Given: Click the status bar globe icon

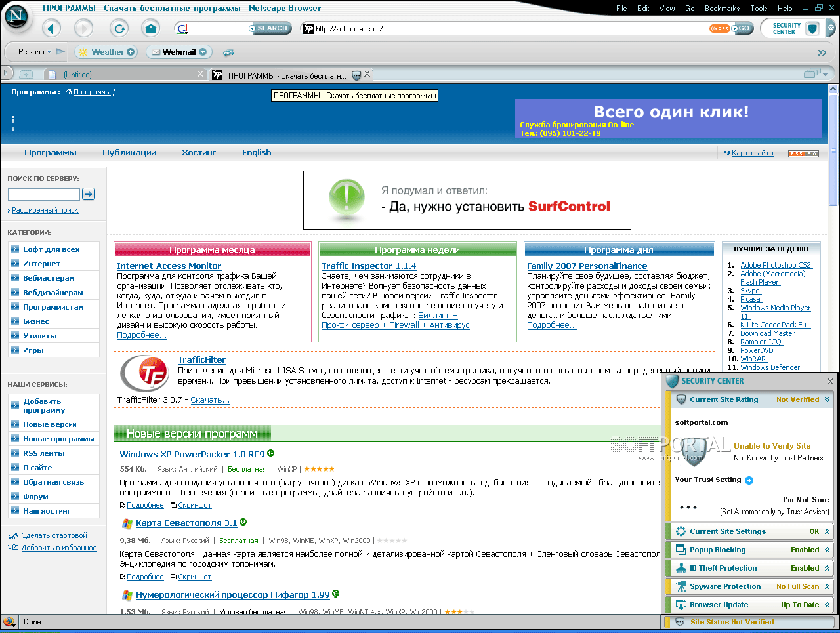Looking at the screenshot, I should tap(9, 621).
